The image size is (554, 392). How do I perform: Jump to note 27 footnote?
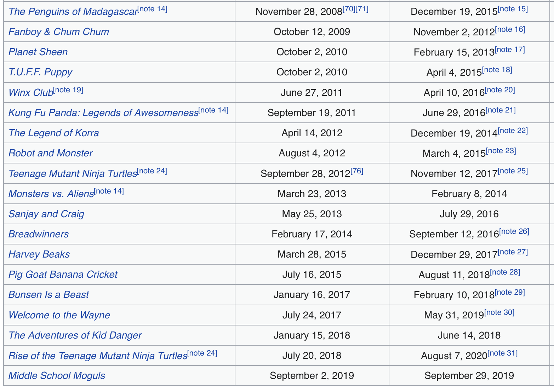(513, 252)
